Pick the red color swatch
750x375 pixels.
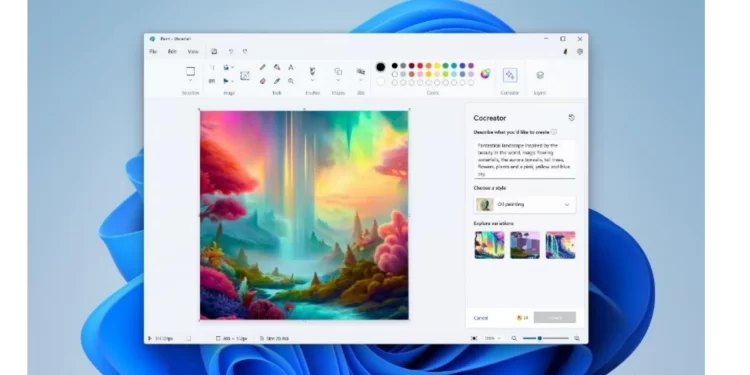tap(420, 66)
